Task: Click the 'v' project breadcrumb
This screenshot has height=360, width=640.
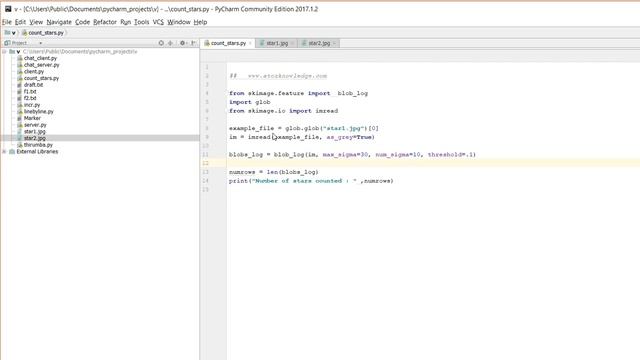Action: coord(10,33)
